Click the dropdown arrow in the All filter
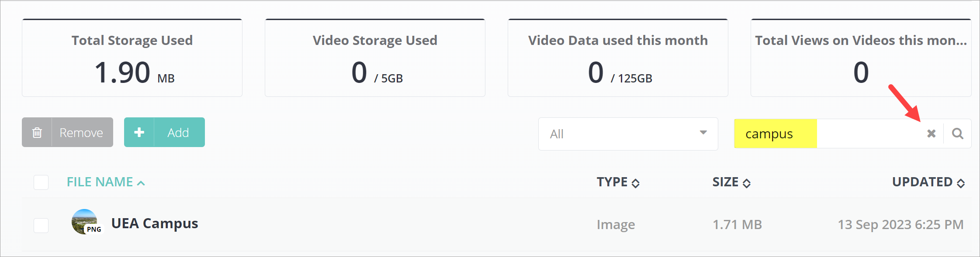The width and height of the screenshot is (980, 257). [x=703, y=133]
